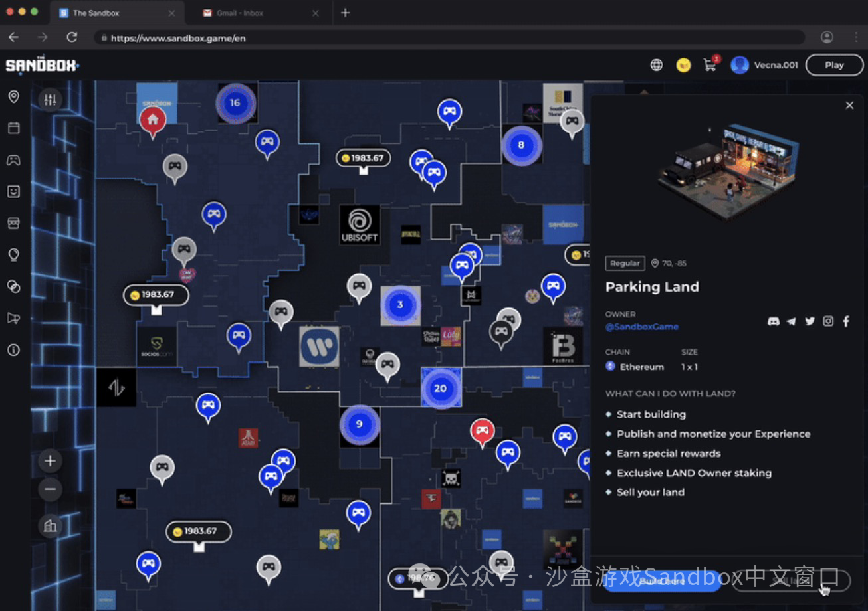The image size is (868, 611).
Task: Select the Warner Music logo land tile
Action: click(319, 347)
